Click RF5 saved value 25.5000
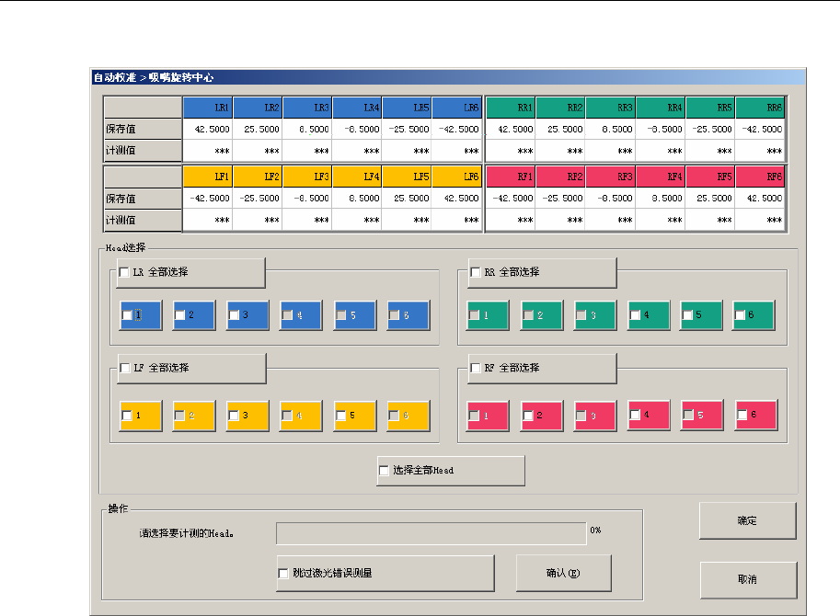840x616 pixels. [710, 198]
